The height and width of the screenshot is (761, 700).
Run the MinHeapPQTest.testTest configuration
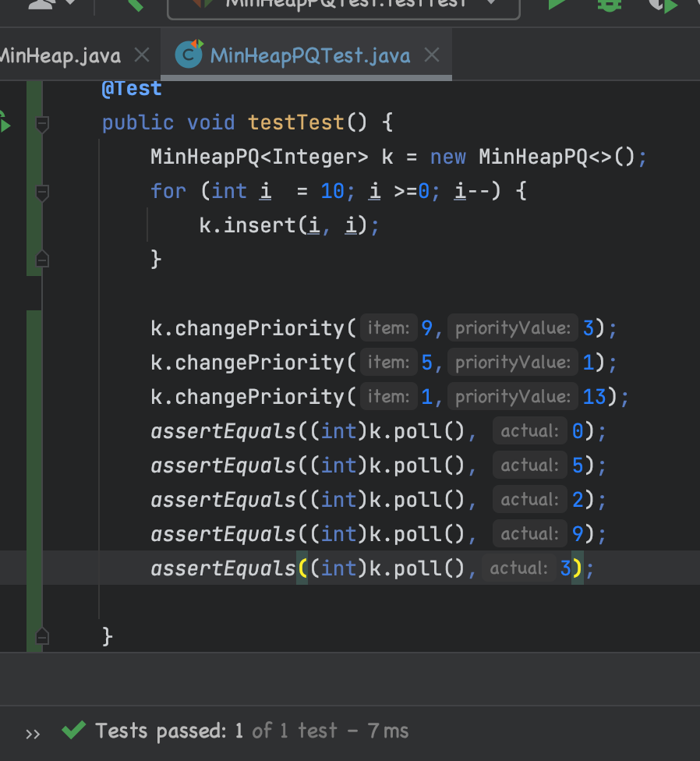[x=557, y=4]
